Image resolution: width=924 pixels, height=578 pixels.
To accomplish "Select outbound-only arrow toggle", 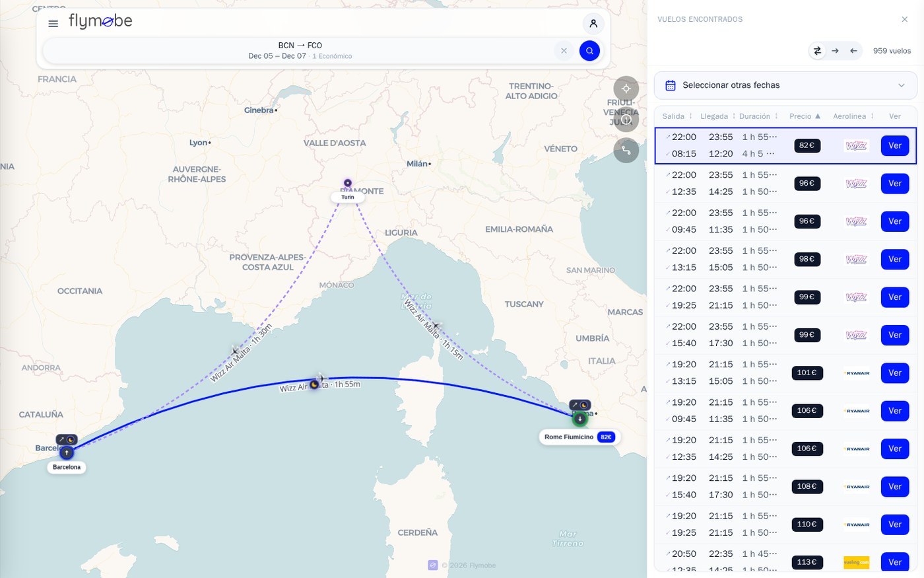I will click(x=836, y=51).
